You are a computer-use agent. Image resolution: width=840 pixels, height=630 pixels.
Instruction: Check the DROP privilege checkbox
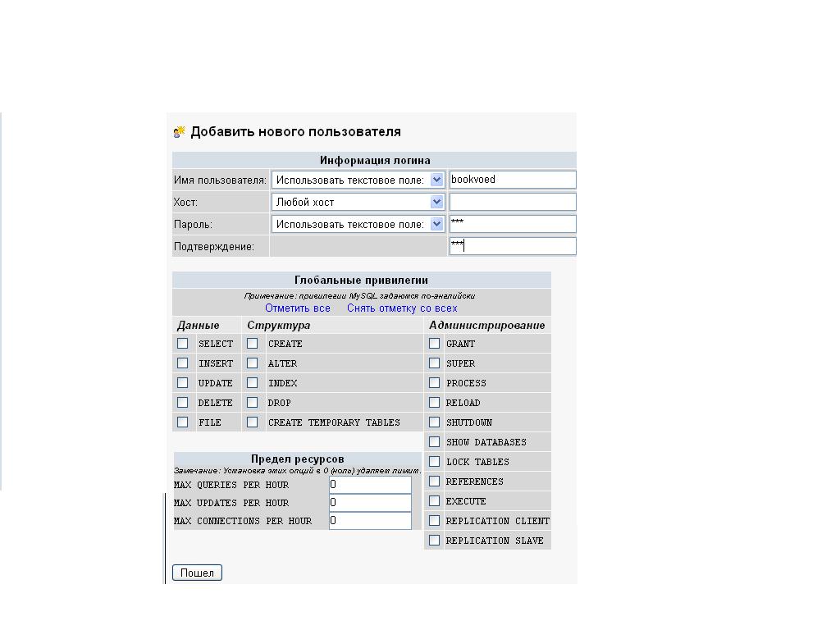coord(253,402)
